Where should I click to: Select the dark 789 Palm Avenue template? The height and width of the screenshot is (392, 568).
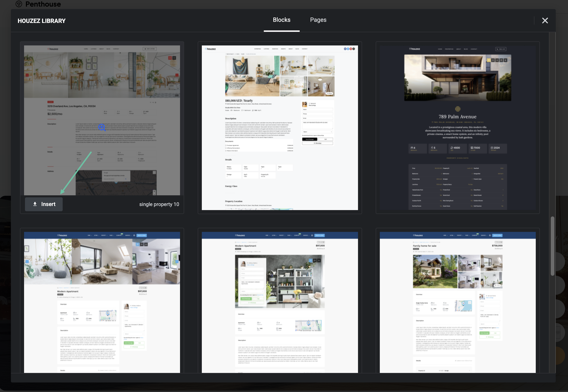coord(457,128)
